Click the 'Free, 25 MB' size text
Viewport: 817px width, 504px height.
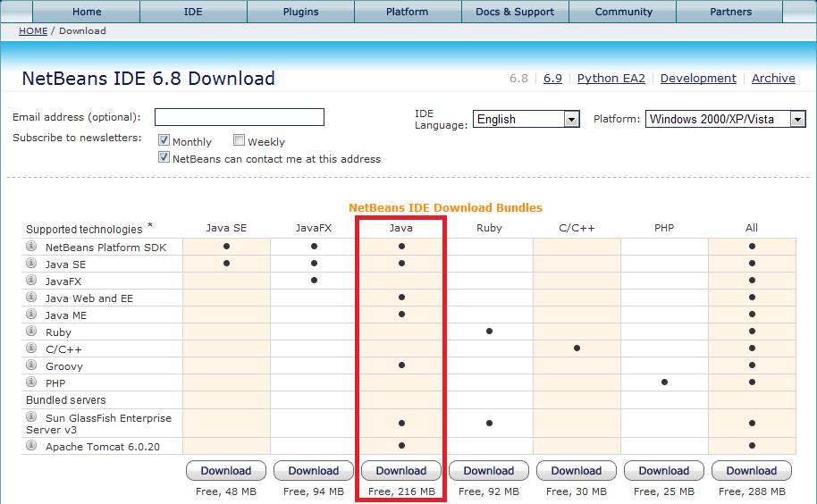coord(664,491)
